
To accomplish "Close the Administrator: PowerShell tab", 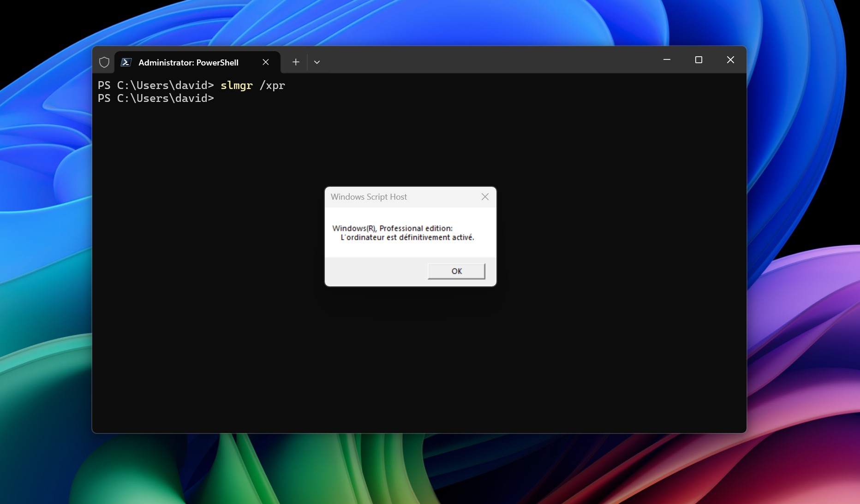I will pos(266,62).
